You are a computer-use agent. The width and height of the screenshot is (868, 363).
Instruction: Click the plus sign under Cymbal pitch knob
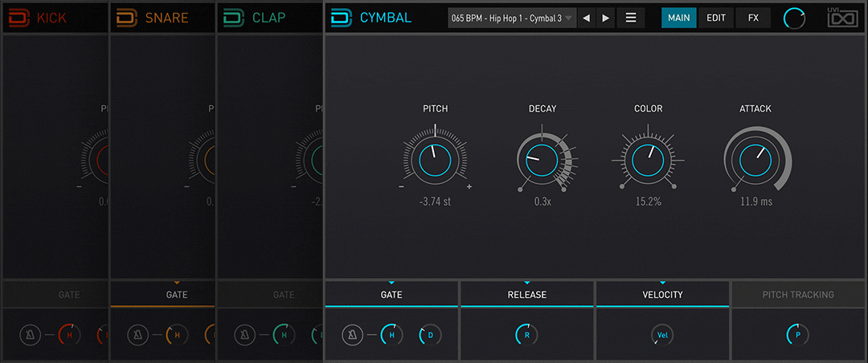click(469, 187)
